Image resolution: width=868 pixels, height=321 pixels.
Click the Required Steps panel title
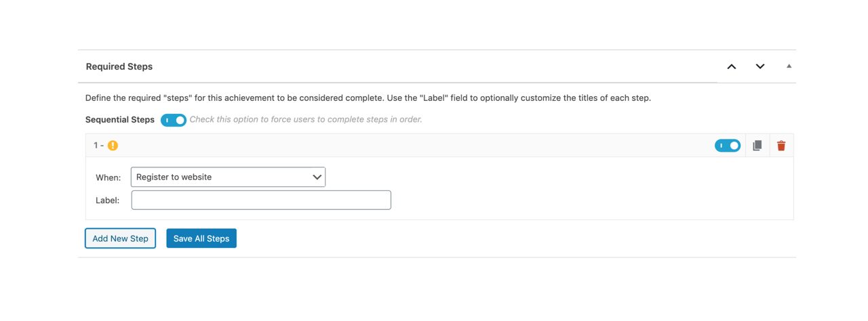119,66
